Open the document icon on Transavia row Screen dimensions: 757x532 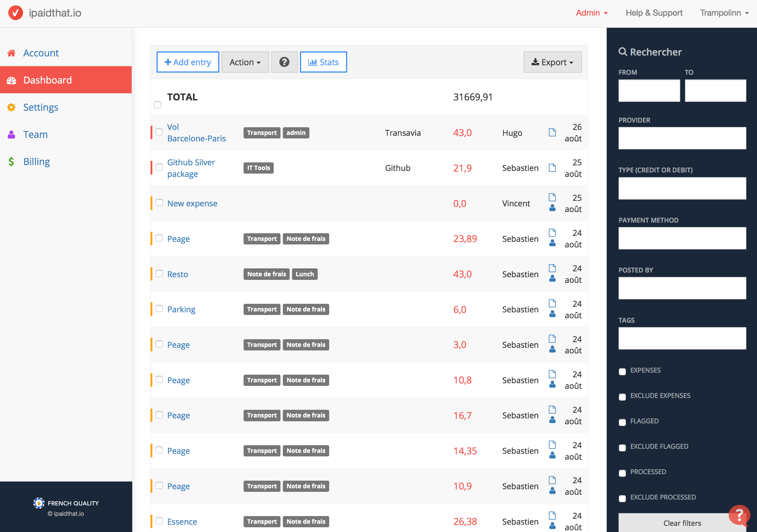(552, 133)
